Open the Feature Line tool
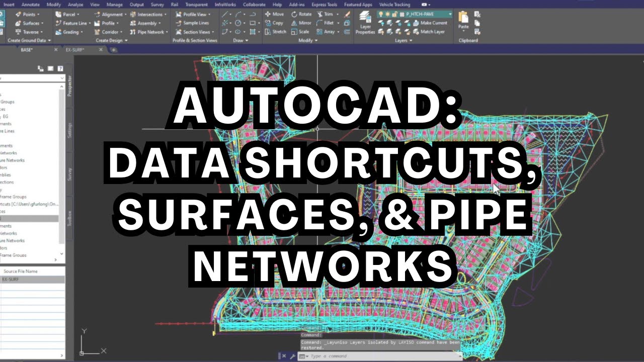Image resolution: width=644 pixels, height=362 pixels. tap(72, 23)
